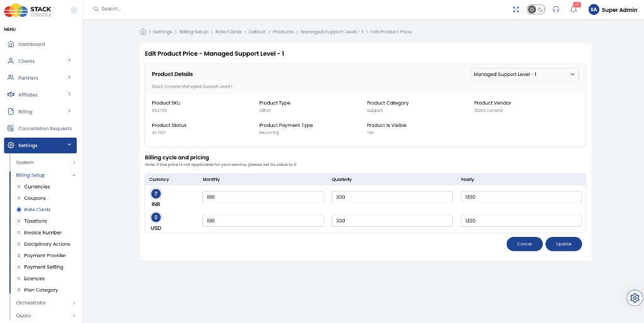Expand the Quota submenu chevron

coord(74,315)
